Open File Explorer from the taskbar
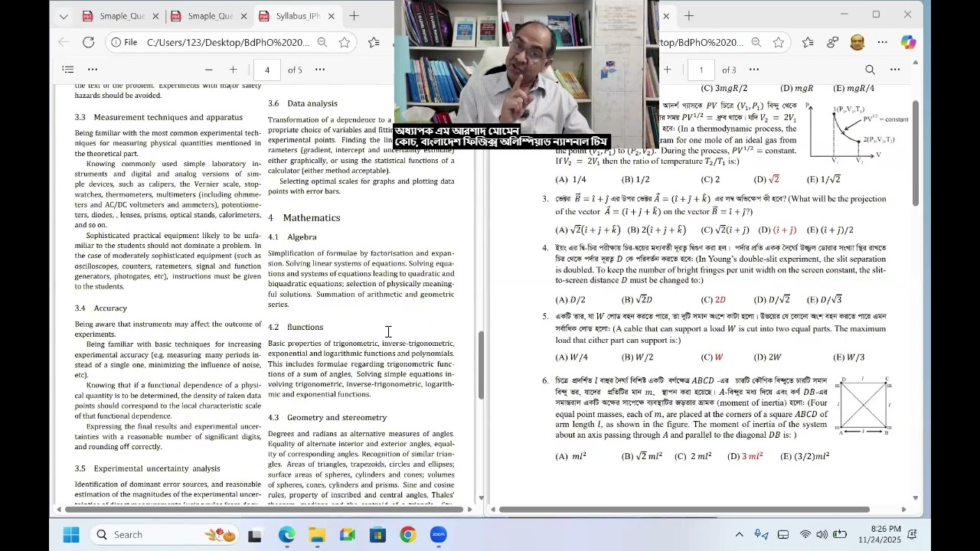 tap(317, 535)
